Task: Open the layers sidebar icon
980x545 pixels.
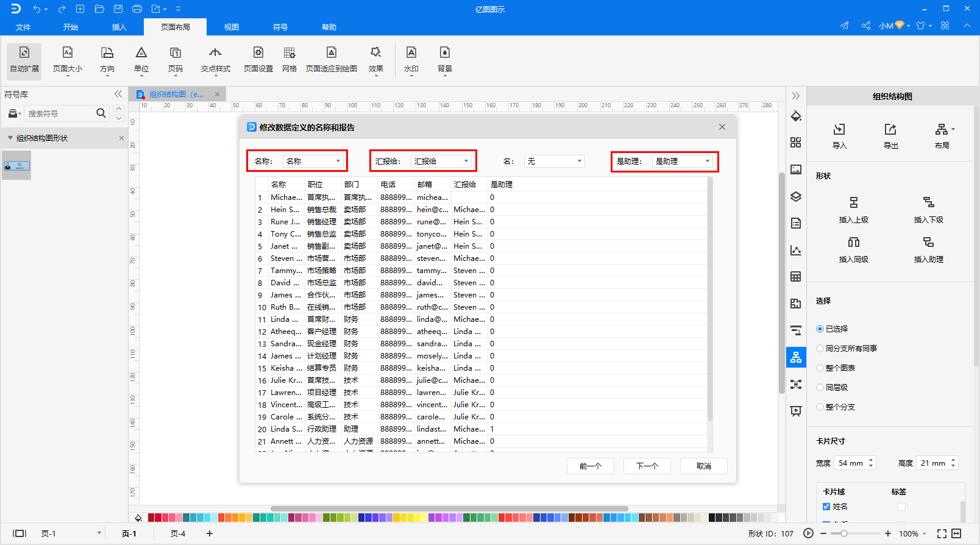Action: (x=796, y=196)
